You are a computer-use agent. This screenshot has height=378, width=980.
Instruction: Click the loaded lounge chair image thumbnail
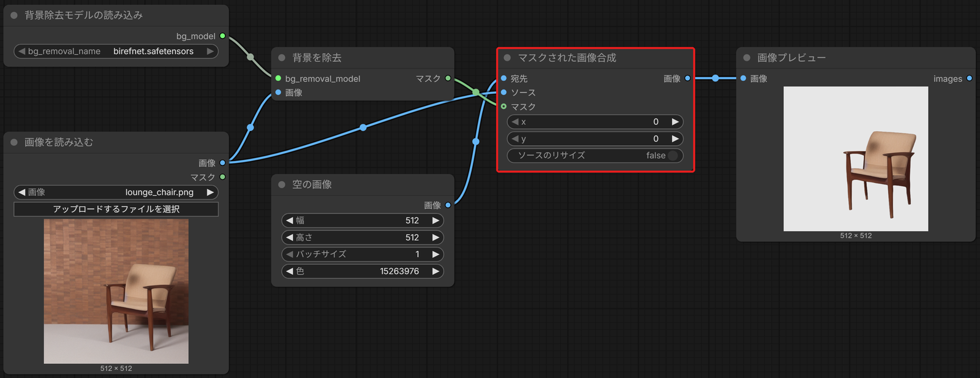(116, 292)
